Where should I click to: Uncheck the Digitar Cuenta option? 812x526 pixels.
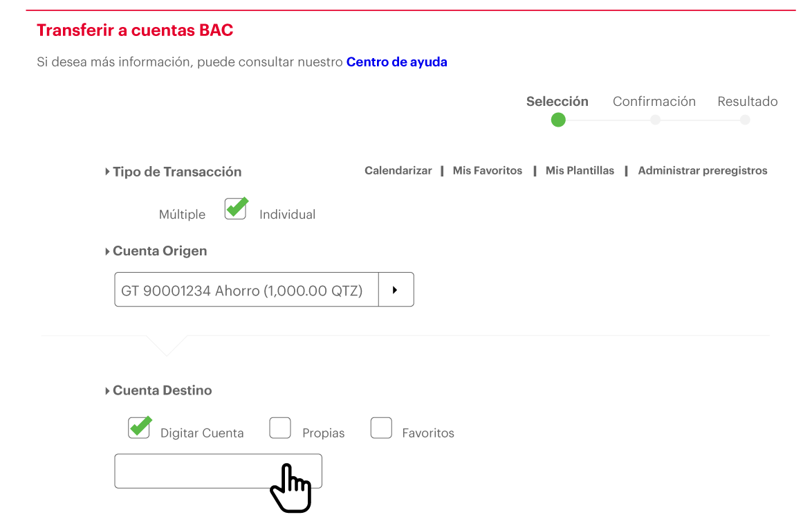pyautogui.click(x=139, y=428)
